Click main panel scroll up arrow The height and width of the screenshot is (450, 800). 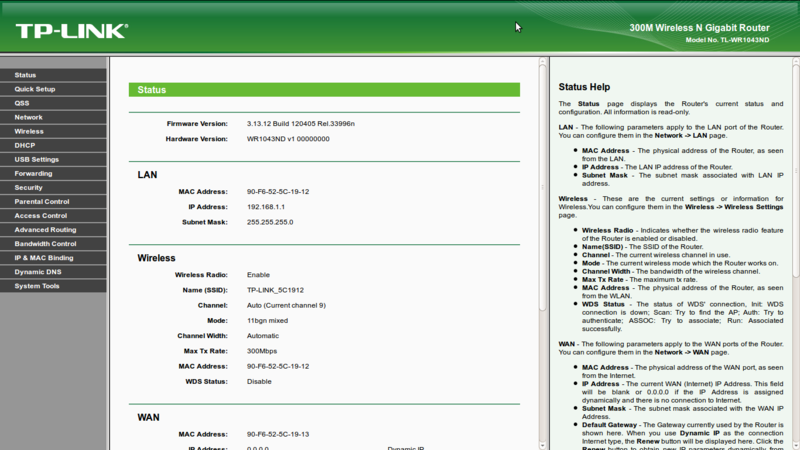coord(542,61)
